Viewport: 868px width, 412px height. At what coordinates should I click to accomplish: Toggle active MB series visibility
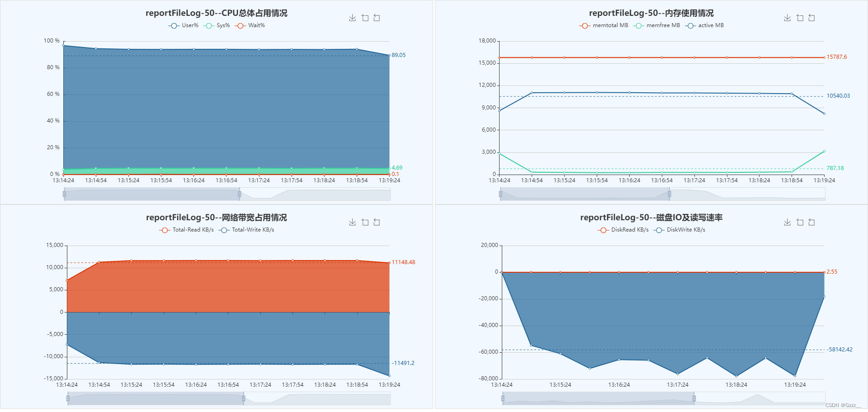tap(704, 25)
